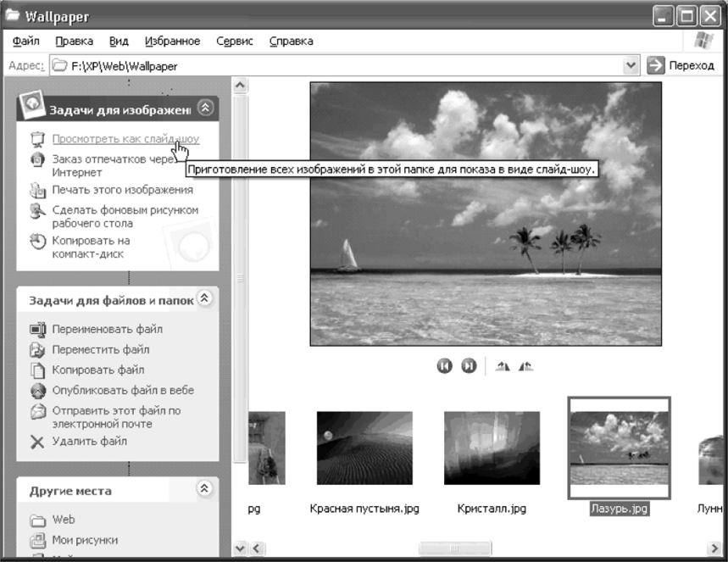Open the Вид menu
728x562 pixels.
119,42
